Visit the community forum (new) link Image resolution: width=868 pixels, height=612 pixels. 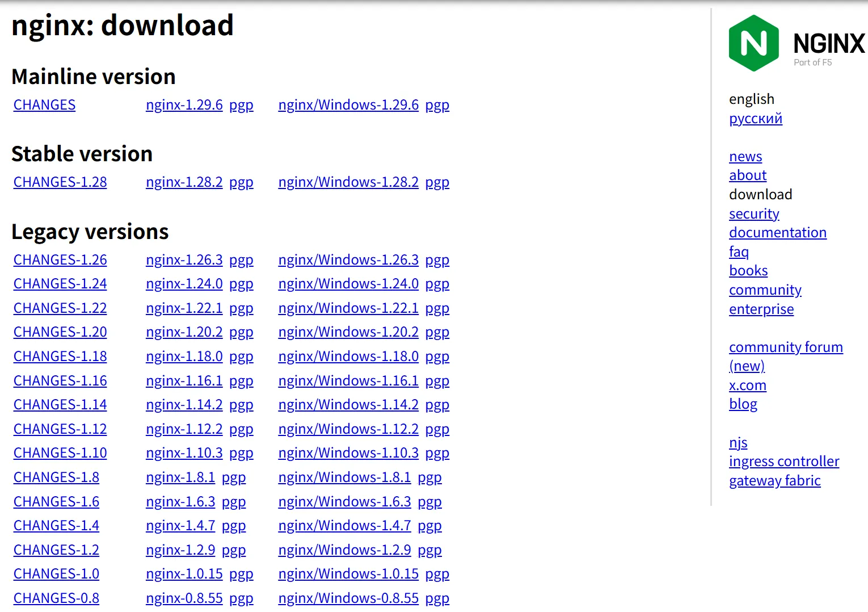(785, 347)
